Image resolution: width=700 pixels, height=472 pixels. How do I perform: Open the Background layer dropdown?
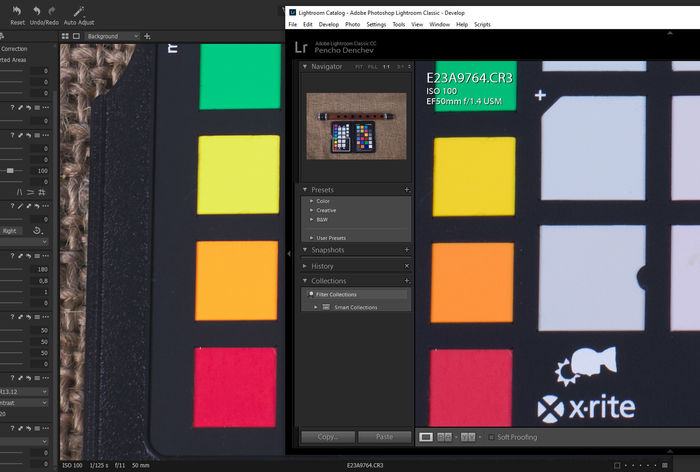111,36
